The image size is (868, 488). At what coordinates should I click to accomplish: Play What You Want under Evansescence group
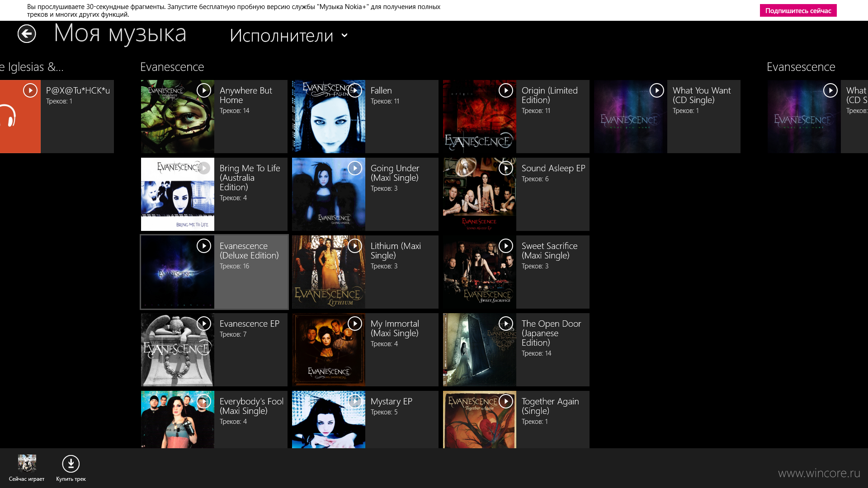(x=830, y=90)
